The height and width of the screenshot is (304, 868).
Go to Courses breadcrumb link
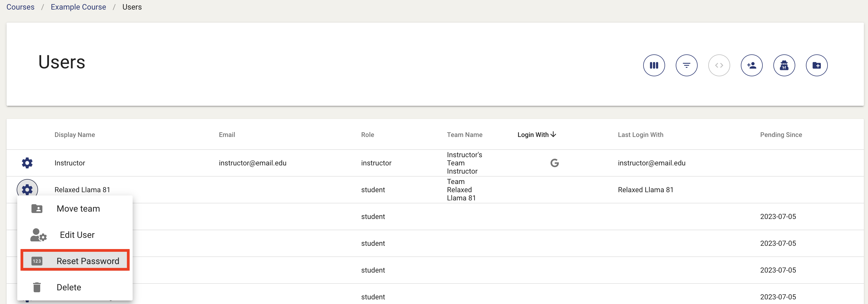[20, 7]
